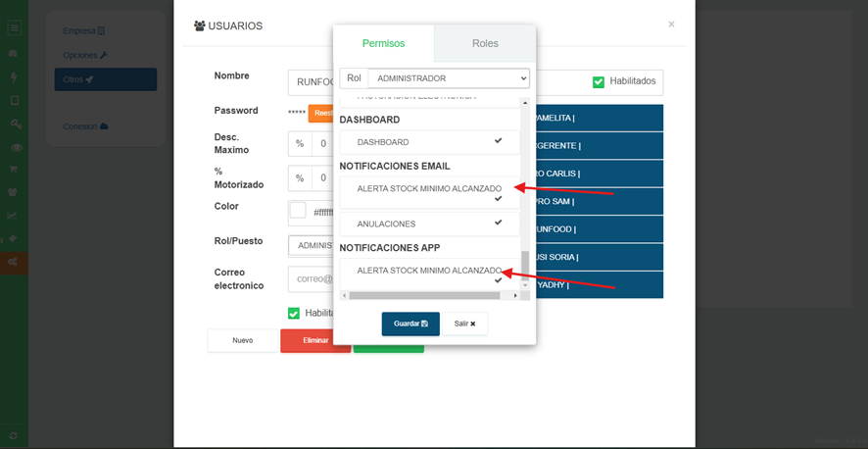Click the refresh icon at the sidebar bottom
Screen dimensions: 868x449
coord(14,436)
